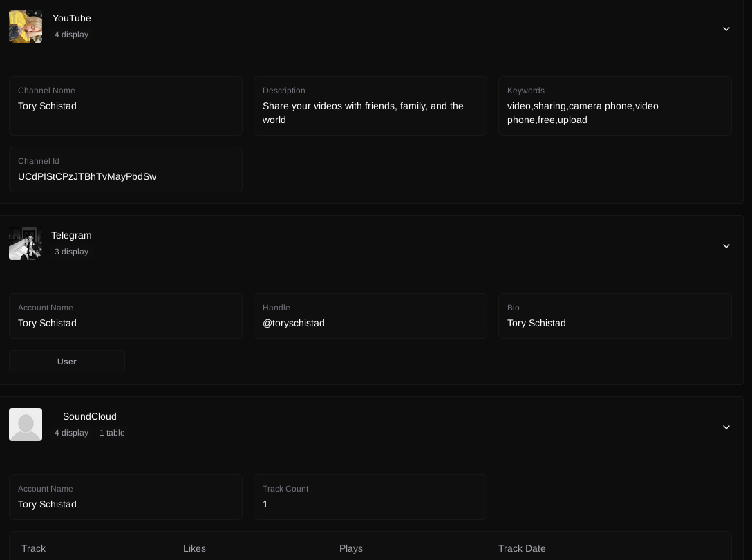This screenshot has height=560, width=752.
Task: Click the SoundCloud default avatar image
Action: click(26, 424)
